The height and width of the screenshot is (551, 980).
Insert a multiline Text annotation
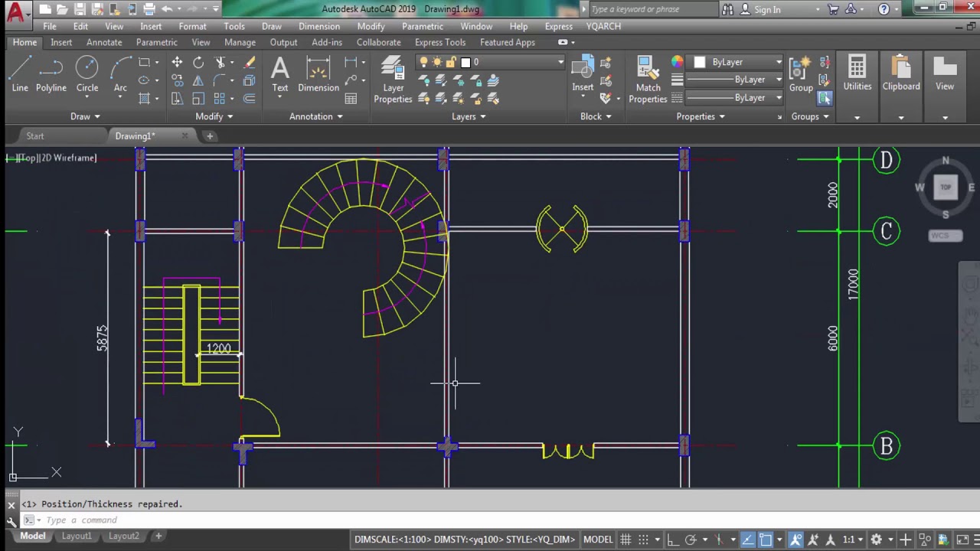point(280,74)
